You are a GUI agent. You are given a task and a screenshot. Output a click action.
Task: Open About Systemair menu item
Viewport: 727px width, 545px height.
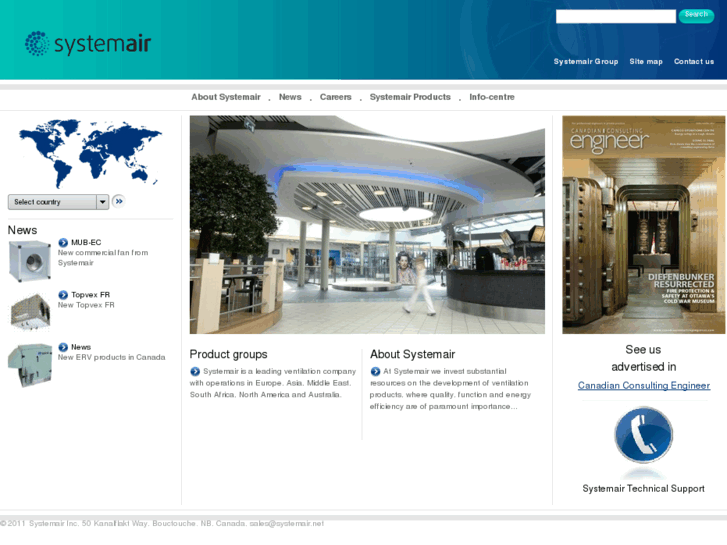tap(226, 97)
